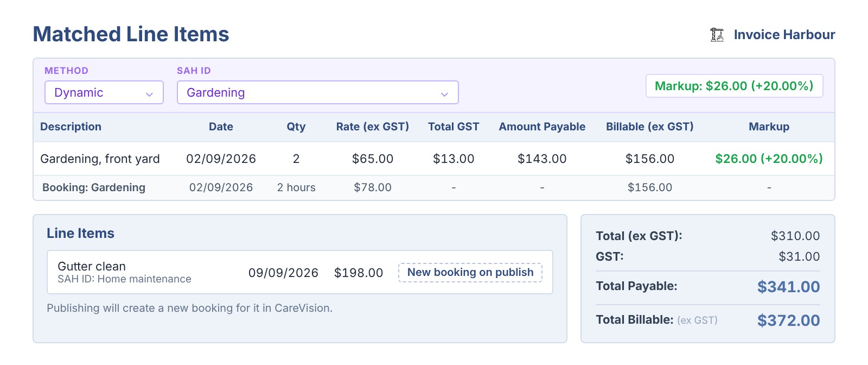Click the $156.00 billable in Gardening, front yard row

click(650, 159)
